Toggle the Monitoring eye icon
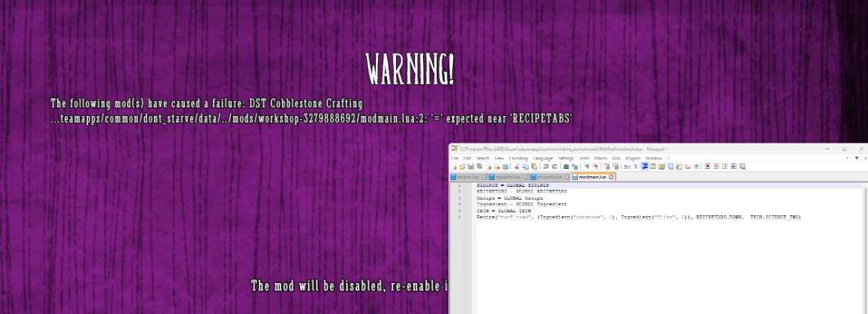The image size is (868, 314). pos(696,166)
